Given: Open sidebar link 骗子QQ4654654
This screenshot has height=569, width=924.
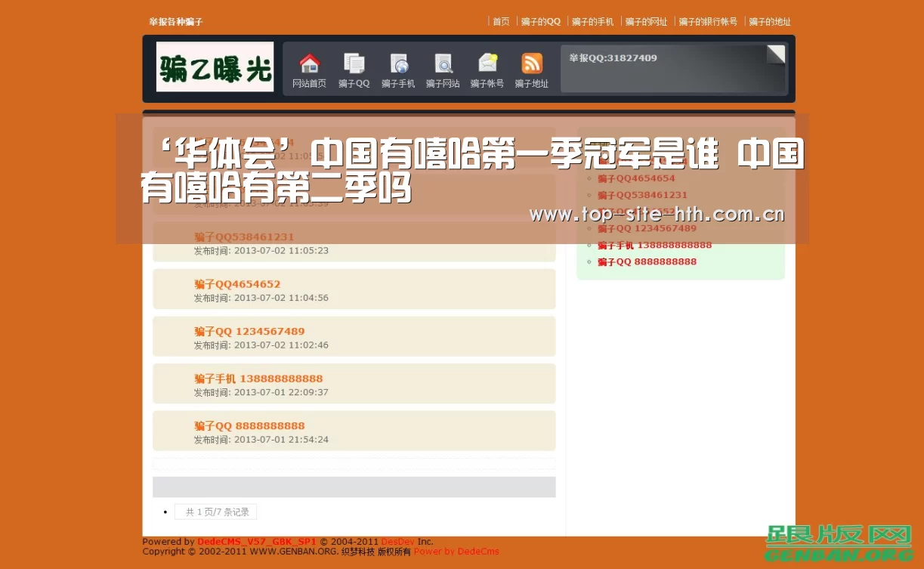Looking at the screenshot, I should click(636, 178).
